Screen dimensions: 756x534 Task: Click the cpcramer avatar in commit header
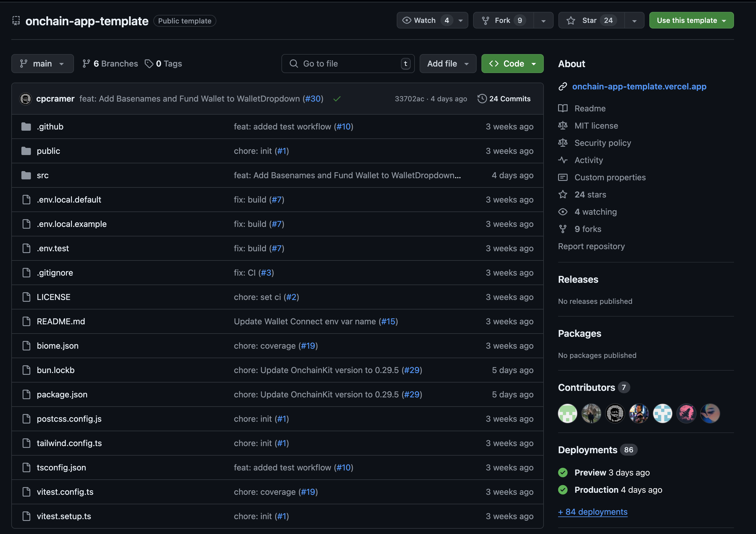[x=25, y=99]
